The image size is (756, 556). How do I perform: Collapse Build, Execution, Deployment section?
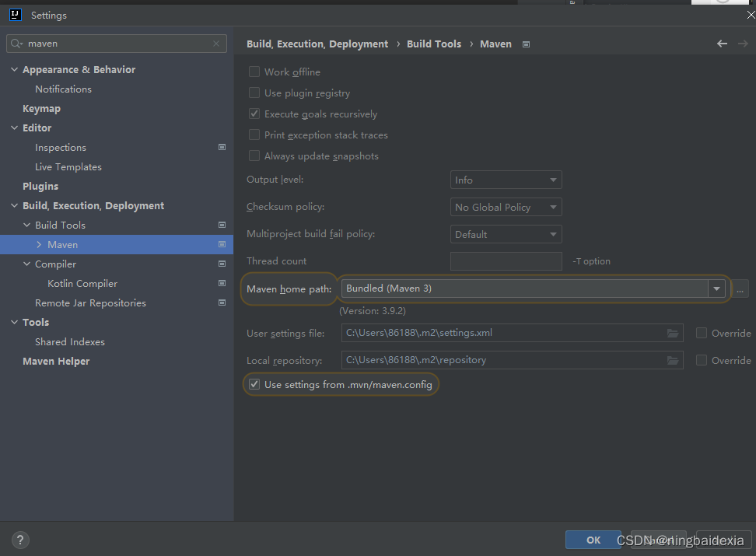tap(14, 205)
